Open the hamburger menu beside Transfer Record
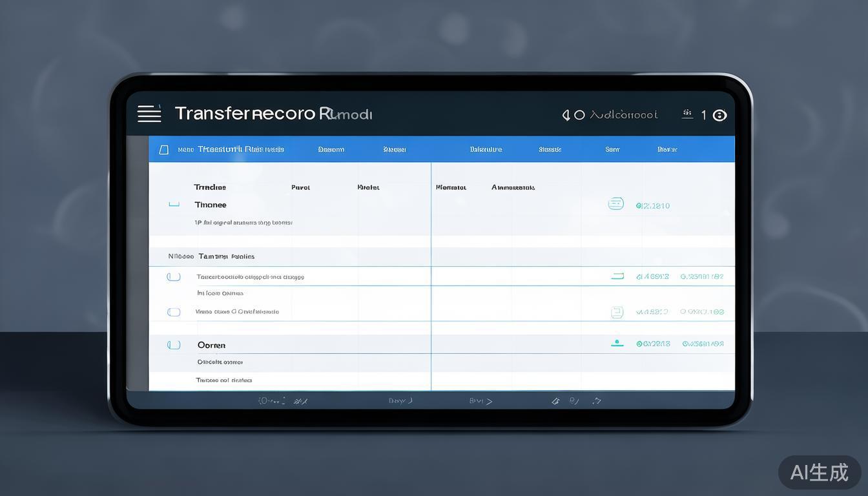868x496 pixels. click(149, 114)
